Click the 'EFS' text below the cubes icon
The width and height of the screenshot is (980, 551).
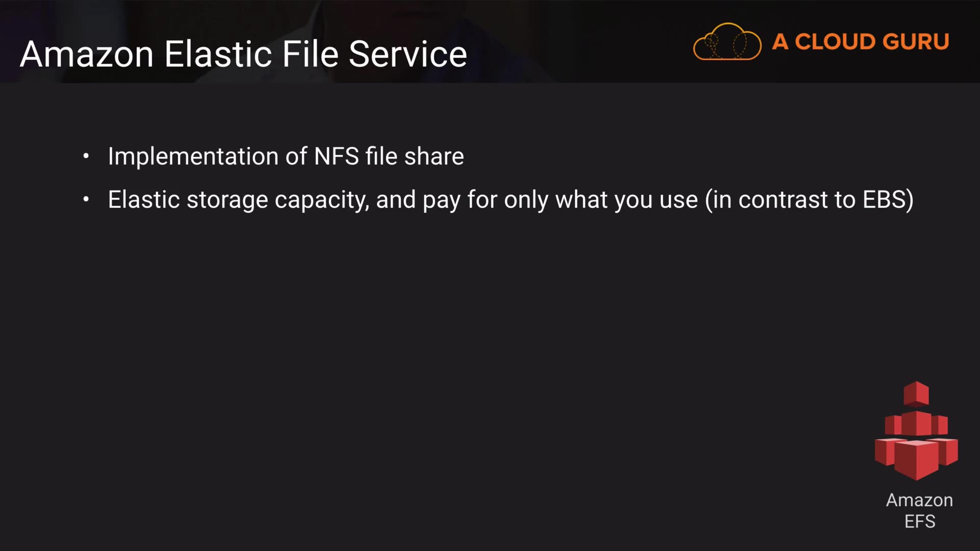tap(920, 521)
